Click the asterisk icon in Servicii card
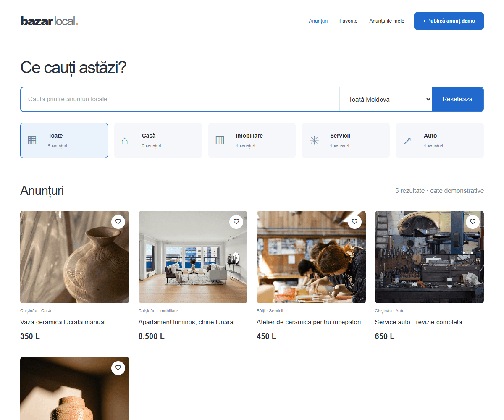This screenshot has height=420, width=504. (x=314, y=140)
